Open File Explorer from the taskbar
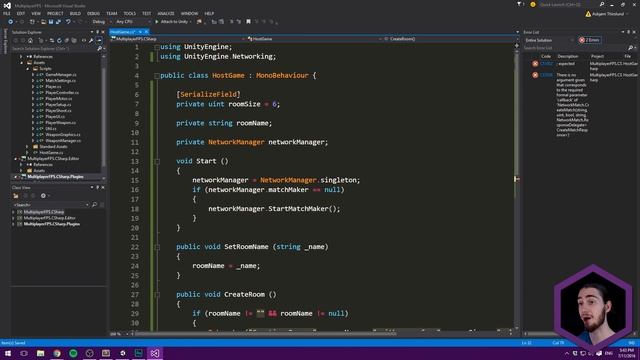 point(40,353)
